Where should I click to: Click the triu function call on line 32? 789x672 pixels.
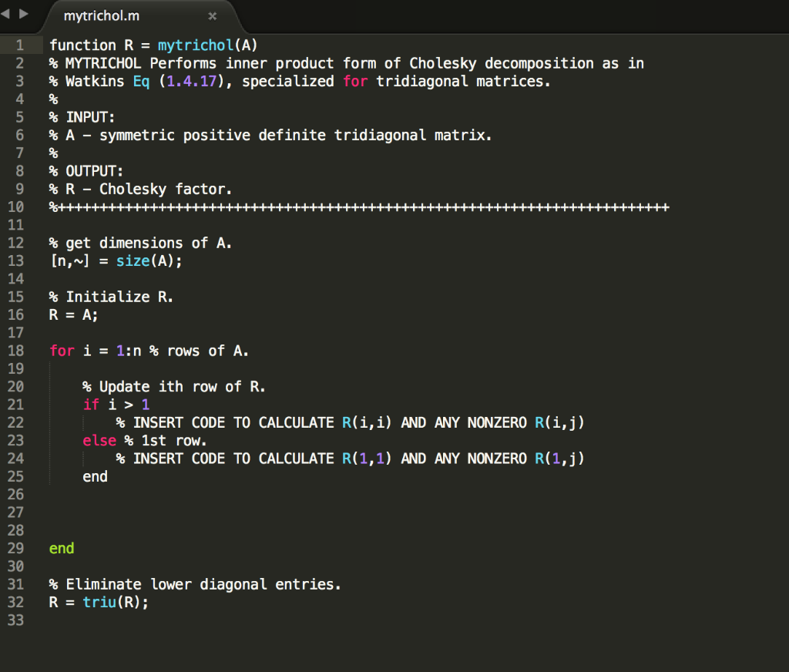pyautogui.click(x=99, y=602)
